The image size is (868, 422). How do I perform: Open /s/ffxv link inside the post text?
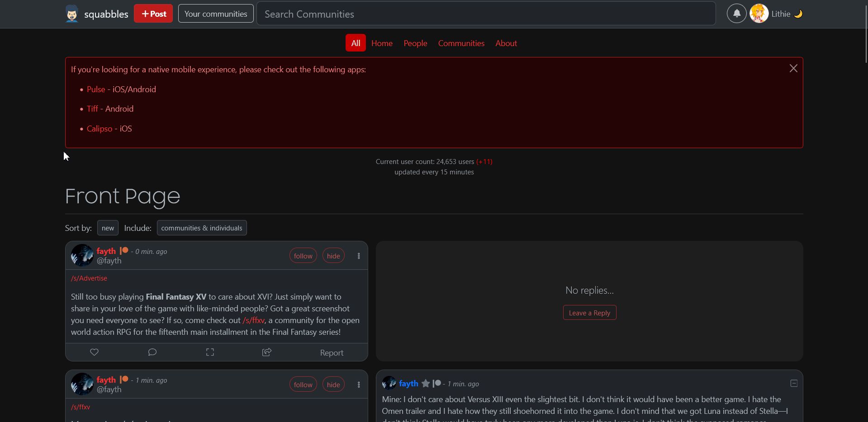[x=253, y=320]
